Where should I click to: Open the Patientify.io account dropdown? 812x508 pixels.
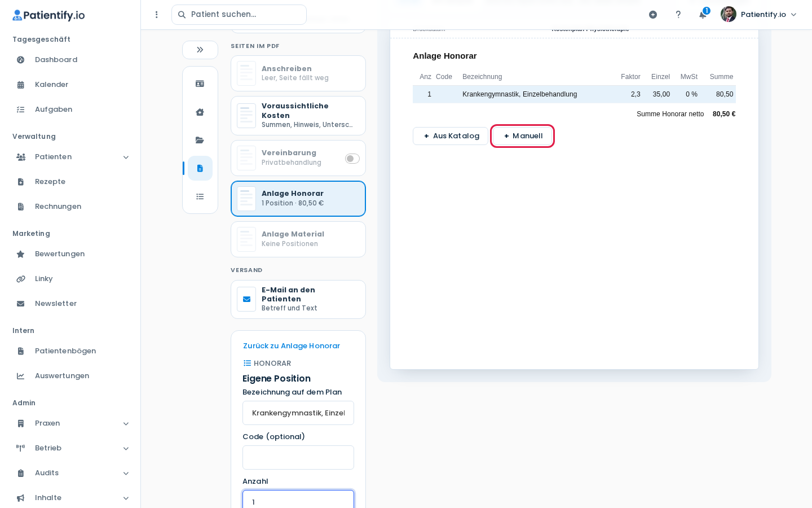coord(758,15)
